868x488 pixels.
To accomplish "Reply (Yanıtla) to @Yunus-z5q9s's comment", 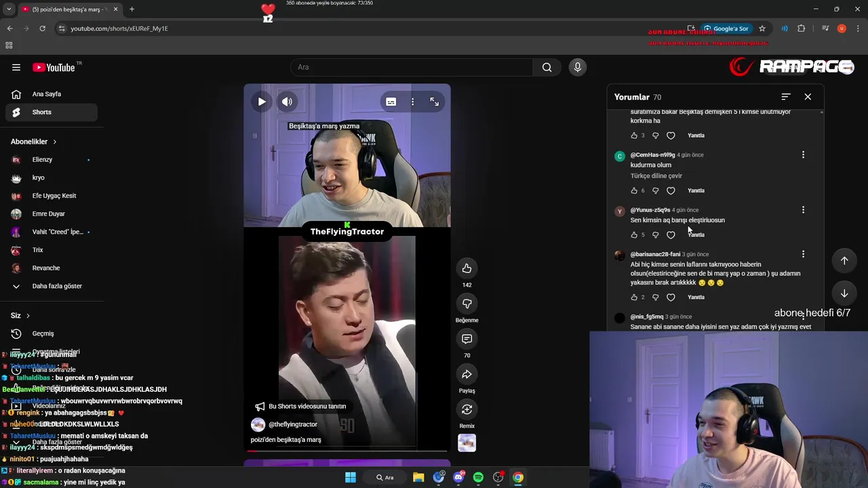I will (696, 235).
